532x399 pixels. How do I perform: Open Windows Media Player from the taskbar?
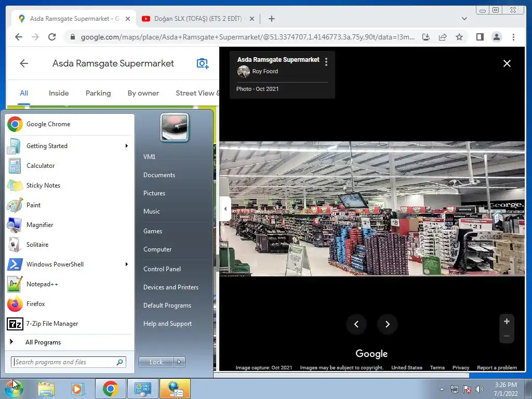click(x=77, y=389)
